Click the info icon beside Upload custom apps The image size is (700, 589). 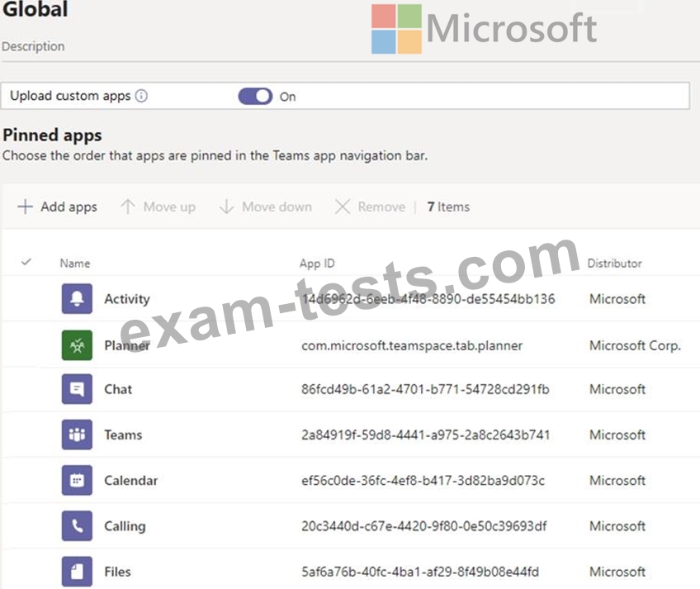pyautogui.click(x=141, y=96)
